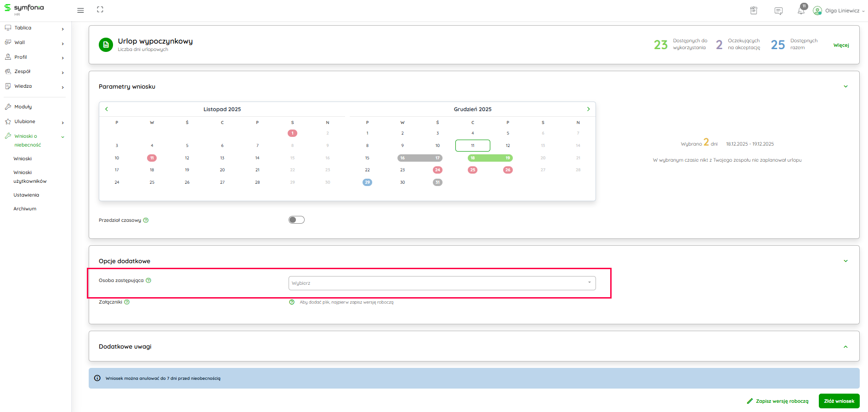The image size is (868, 412).
Task: Click help icon beside Załączniki label
Action: [x=127, y=302]
